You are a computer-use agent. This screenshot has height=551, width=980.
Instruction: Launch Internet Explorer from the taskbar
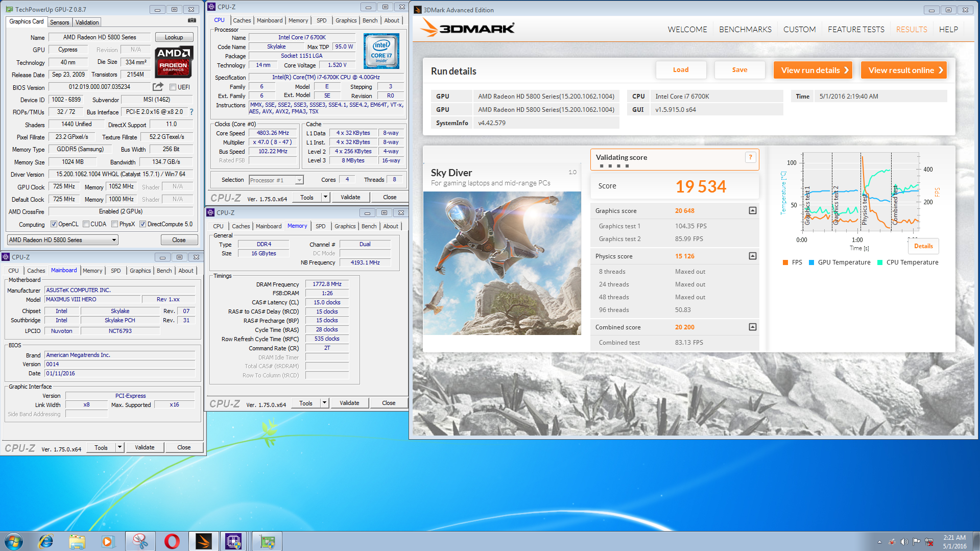pyautogui.click(x=46, y=541)
